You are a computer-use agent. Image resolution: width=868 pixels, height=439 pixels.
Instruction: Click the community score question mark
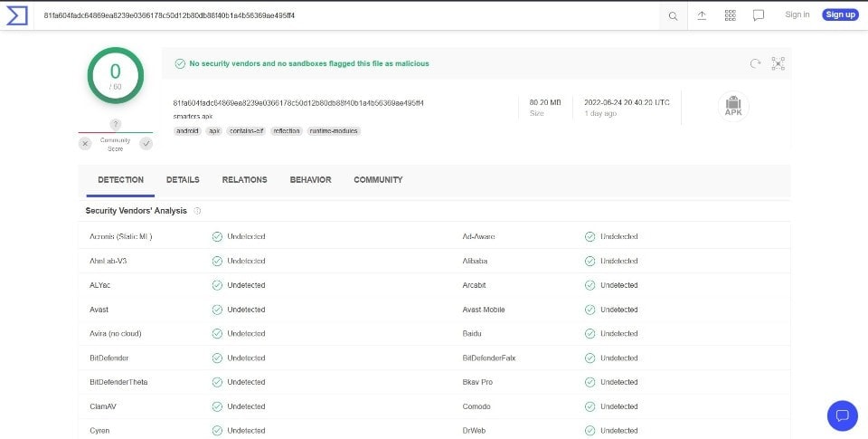click(x=115, y=124)
